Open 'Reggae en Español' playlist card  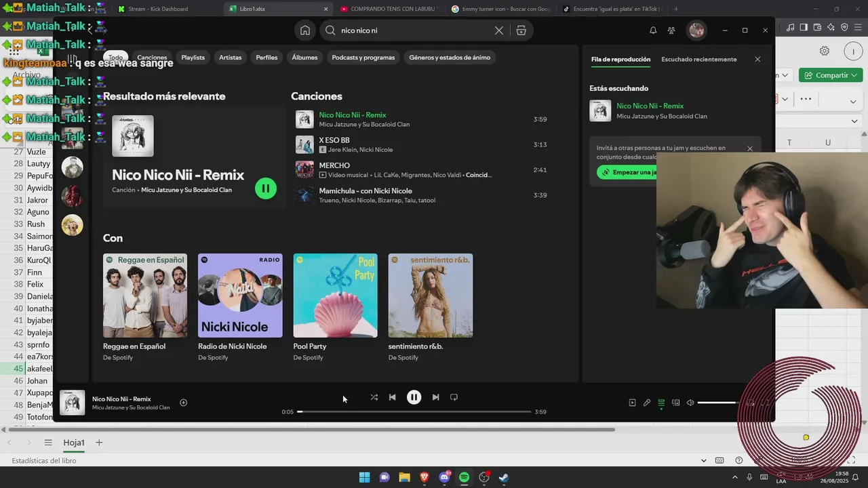[x=145, y=308]
